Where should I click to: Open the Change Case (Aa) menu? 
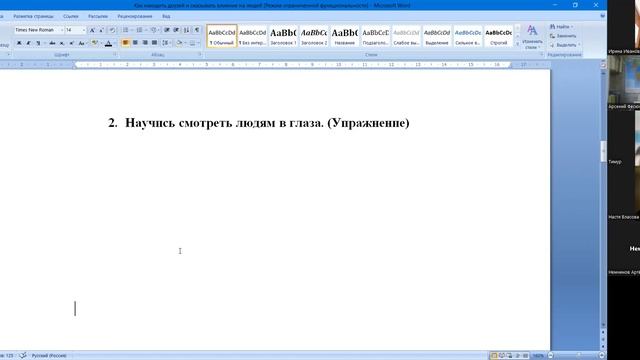click(x=82, y=43)
